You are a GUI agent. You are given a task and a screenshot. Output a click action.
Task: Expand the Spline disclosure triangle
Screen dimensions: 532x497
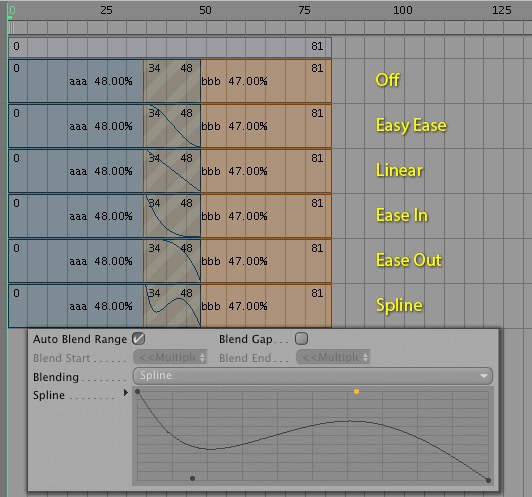(126, 393)
